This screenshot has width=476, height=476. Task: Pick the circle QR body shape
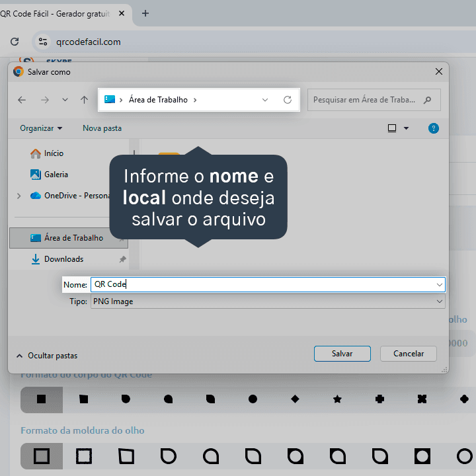(253, 399)
